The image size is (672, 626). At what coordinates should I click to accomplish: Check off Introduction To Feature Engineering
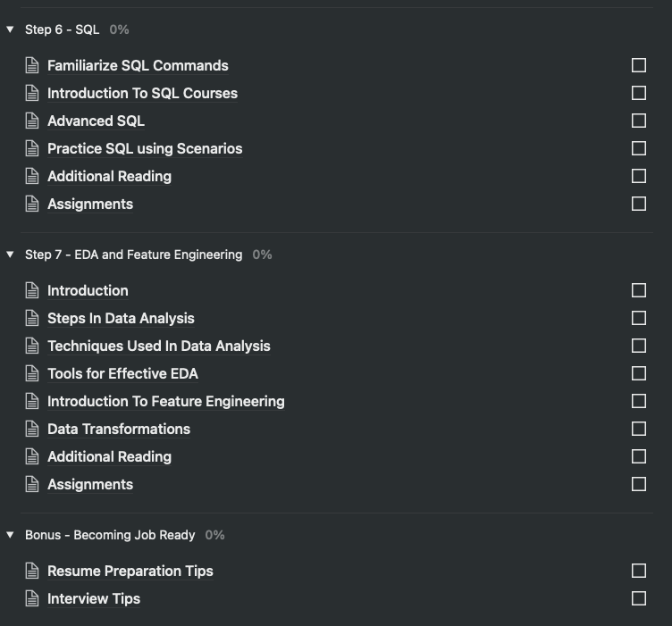point(638,401)
